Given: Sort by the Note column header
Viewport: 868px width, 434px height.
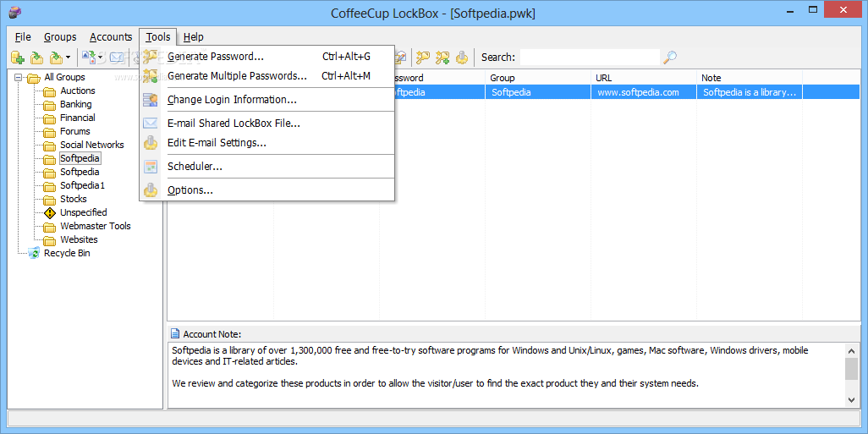Looking at the screenshot, I should (x=750, y=78).
